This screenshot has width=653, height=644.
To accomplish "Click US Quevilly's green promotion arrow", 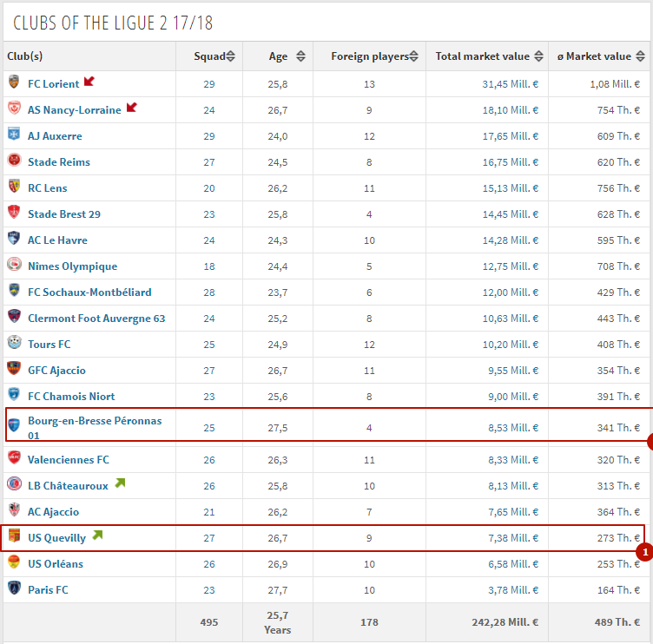I will click(x=97, y=535).
